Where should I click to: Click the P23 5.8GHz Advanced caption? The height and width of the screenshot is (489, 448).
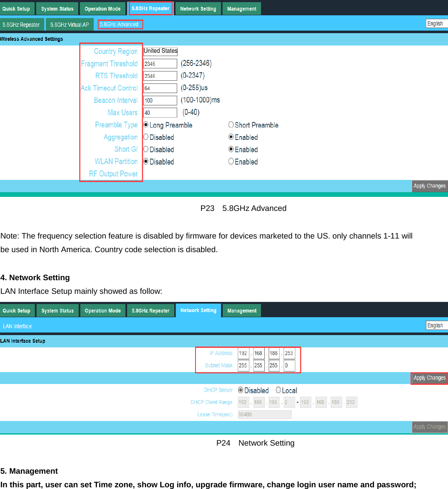243,208
